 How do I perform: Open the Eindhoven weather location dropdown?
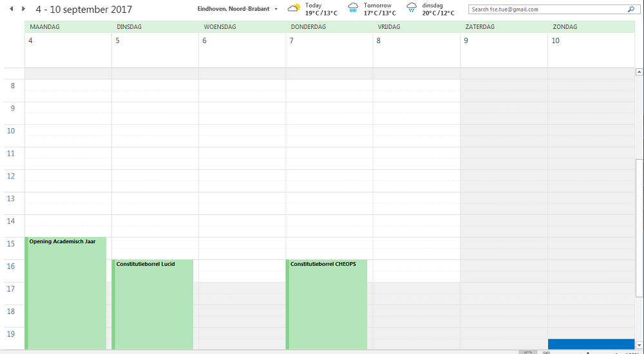[x=276, y=9]
